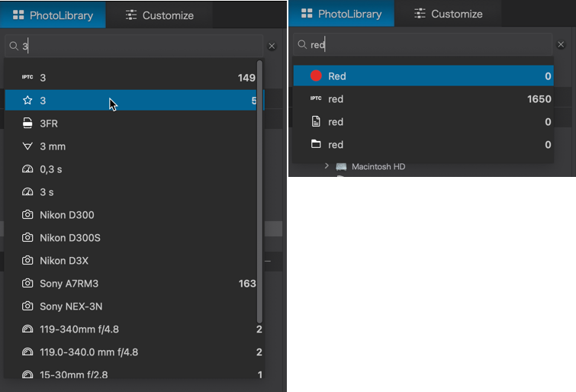The image size is (576, 392).
Task: Pick the red folder suggestion
Action: 423,144
